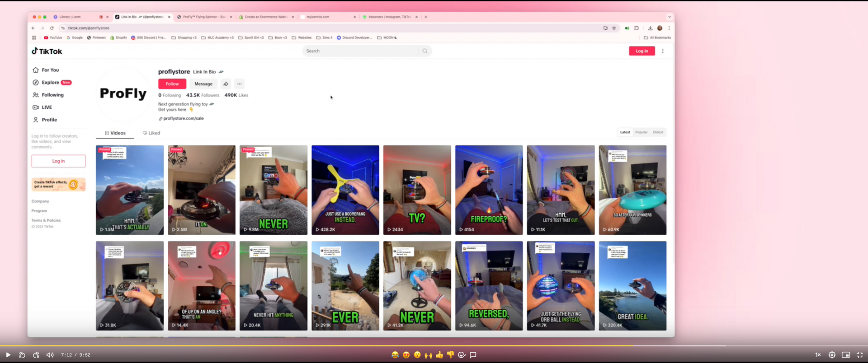Switch to the Videos tab
868x363 pixels.
(x=115, y=133)
